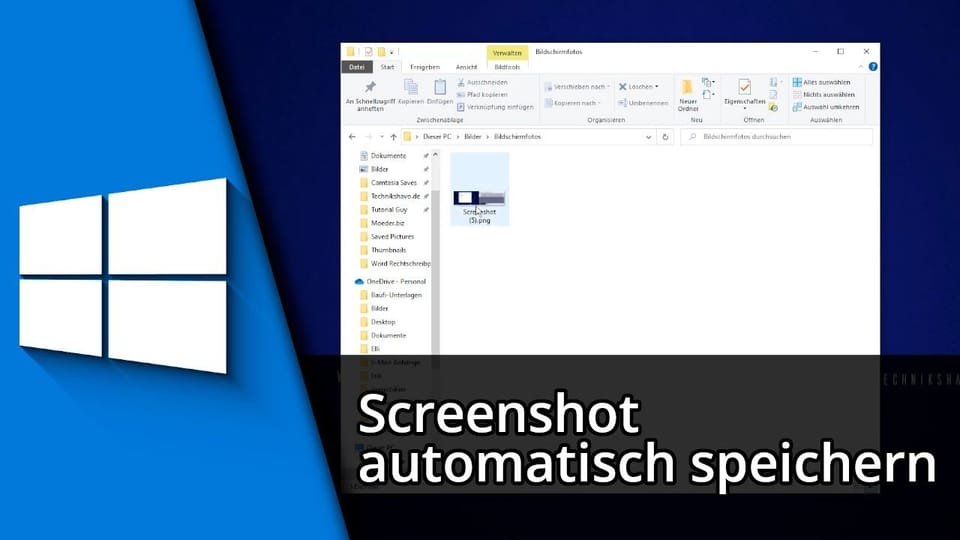
Task: Switch to the Freigeben tab
Action: tap(425, 67)
